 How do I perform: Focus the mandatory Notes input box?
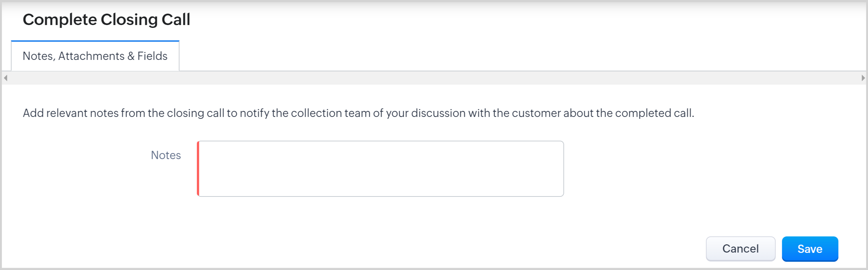pyautogui.click(x=381, y=169)
